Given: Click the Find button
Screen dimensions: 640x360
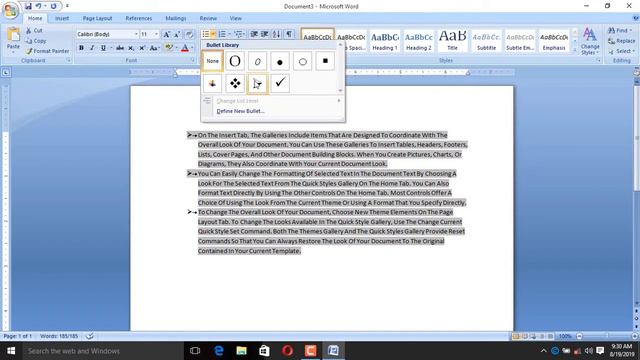Looking at the screenshot, I should [x=620, y=31].
